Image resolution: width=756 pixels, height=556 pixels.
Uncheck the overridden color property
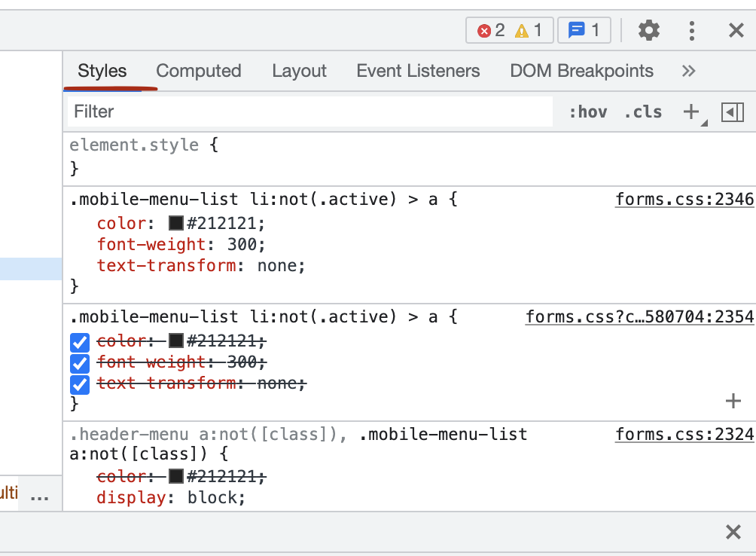80,343
